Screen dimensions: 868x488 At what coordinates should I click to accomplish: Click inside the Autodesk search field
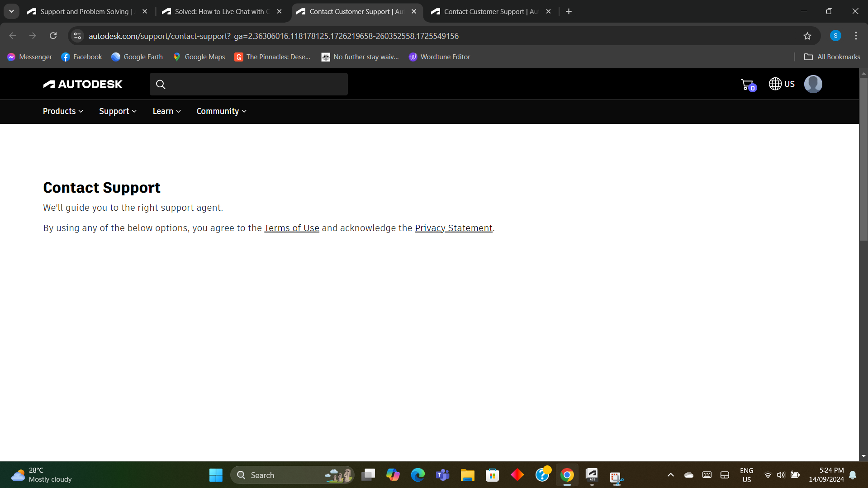click(248, 84)
